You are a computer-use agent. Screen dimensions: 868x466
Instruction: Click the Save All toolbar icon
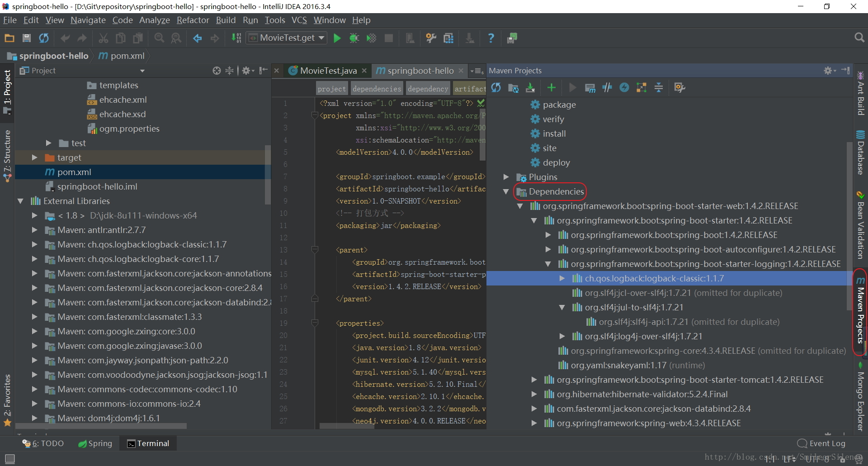pyautogui.click(x=27, y=38)
